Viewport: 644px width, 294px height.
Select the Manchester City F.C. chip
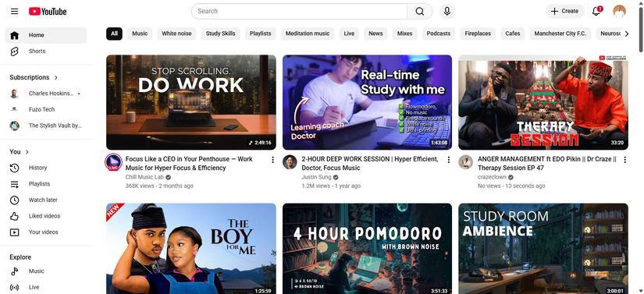(560, 34)
